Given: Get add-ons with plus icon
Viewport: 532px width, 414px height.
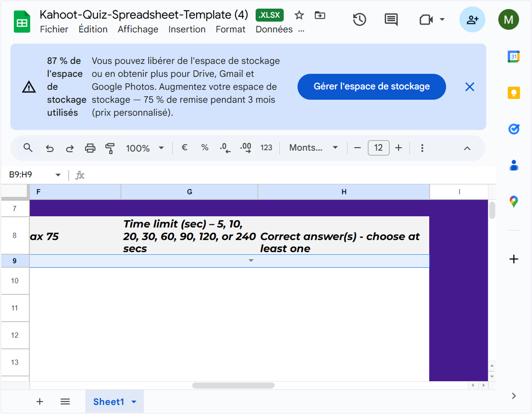Looking at the screenshot, I should (513, 259).
